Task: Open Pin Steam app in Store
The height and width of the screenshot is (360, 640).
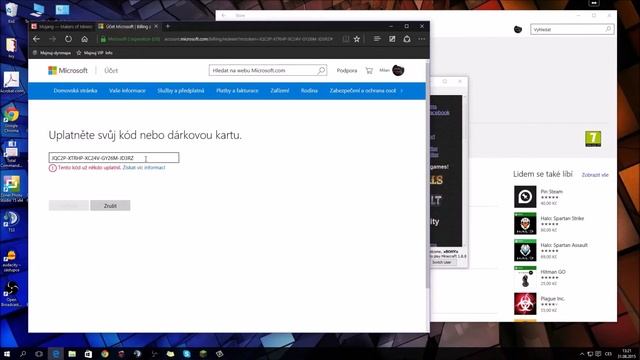Action: pyautogui.click(x=551, y=197)
